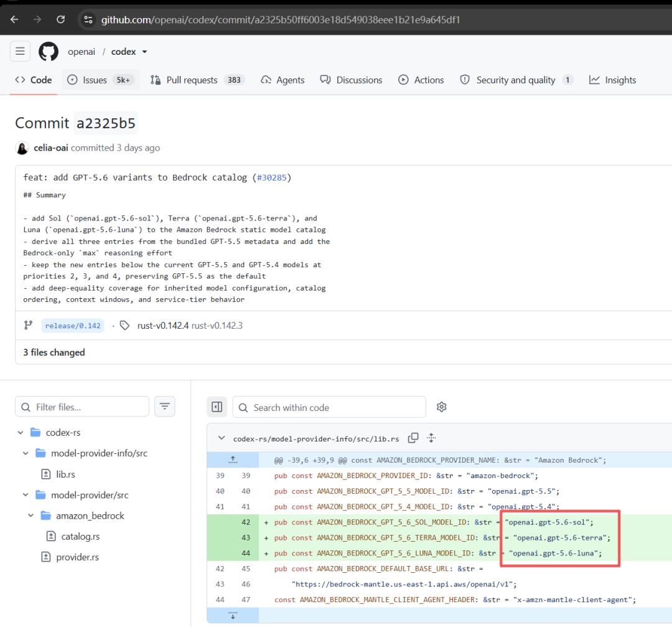Open lib.rs in the file tree
Viewport: 672px width, 627px height.
coord(65,474)
